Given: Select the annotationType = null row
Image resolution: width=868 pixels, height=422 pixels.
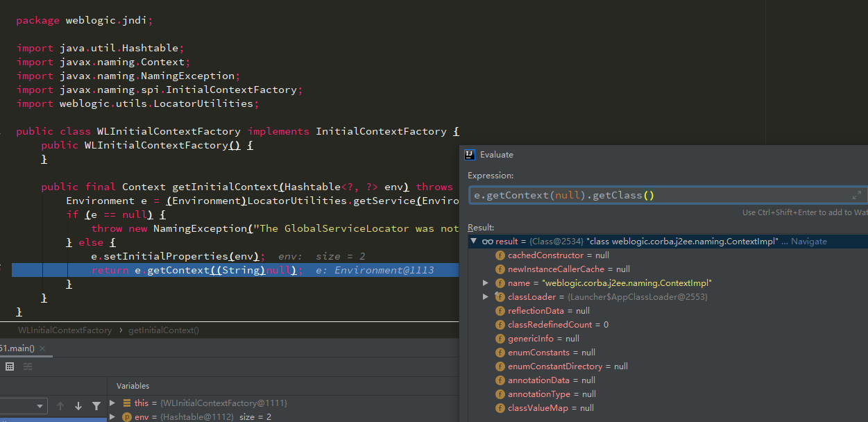Looking at the screenshot, I should coord(668,394).
